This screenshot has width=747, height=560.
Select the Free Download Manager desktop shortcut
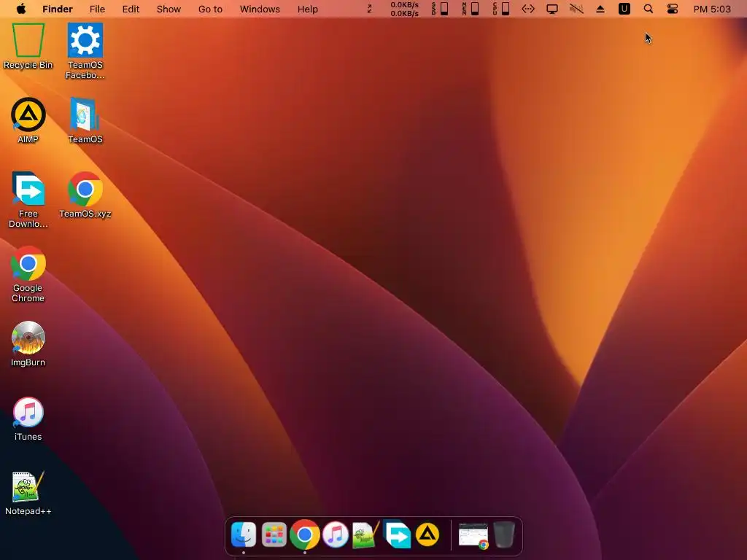pos(28,200)
